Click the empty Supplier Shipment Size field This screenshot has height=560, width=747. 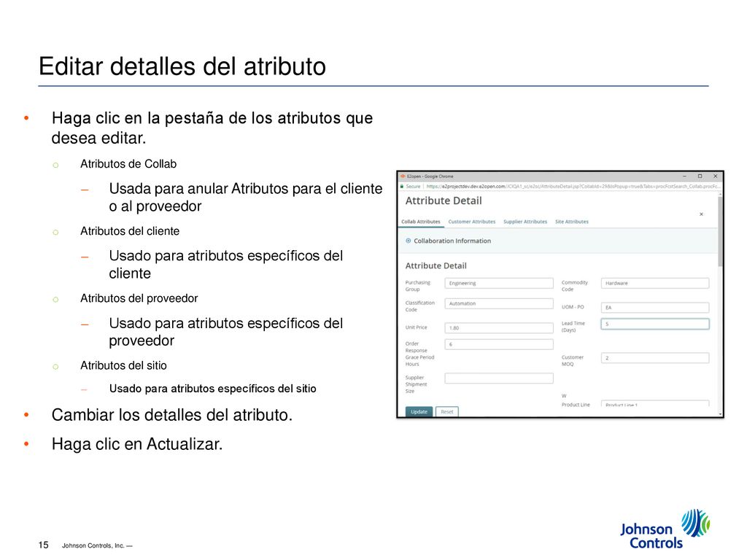pos(499,378)
